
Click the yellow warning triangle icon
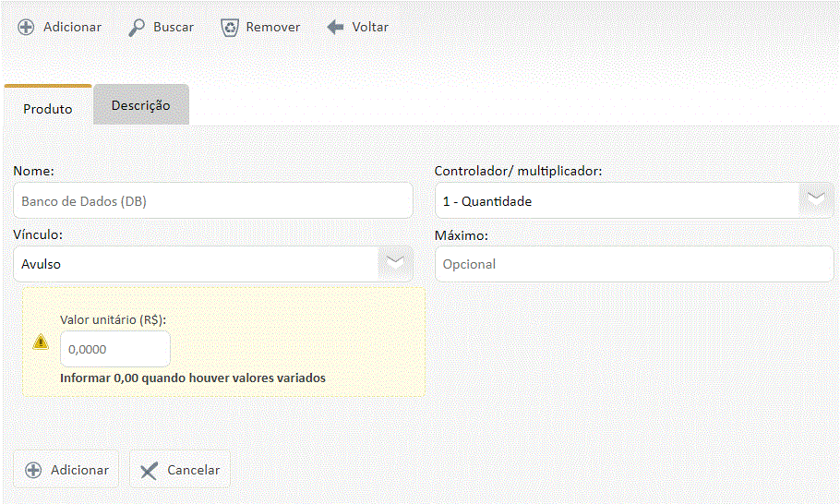coord(41,342)
